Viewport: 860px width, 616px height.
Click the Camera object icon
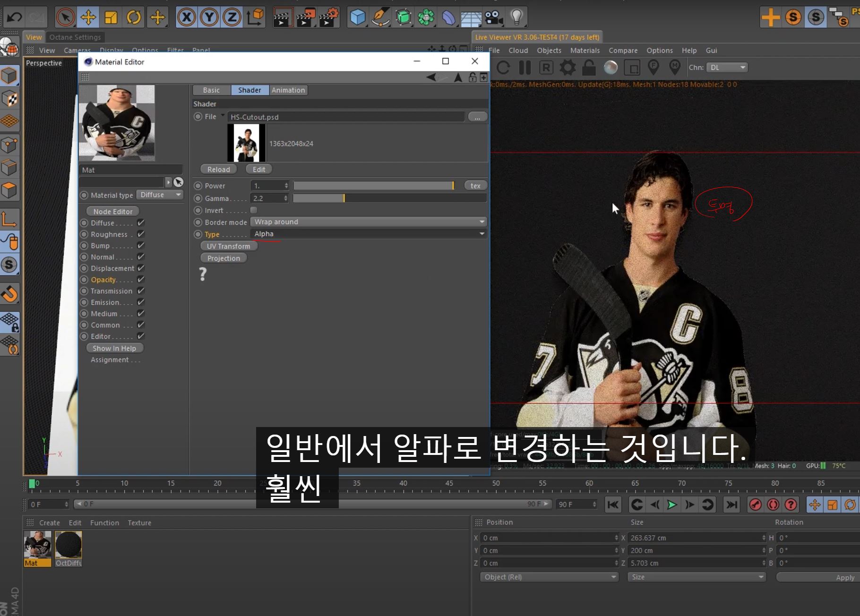(x=494, y=18)
